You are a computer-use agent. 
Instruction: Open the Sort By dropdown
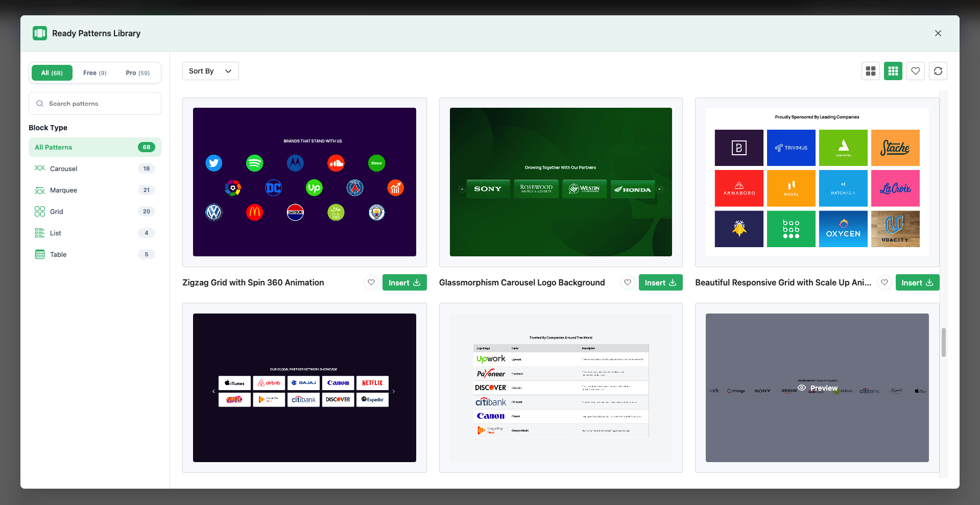point(210,71)
